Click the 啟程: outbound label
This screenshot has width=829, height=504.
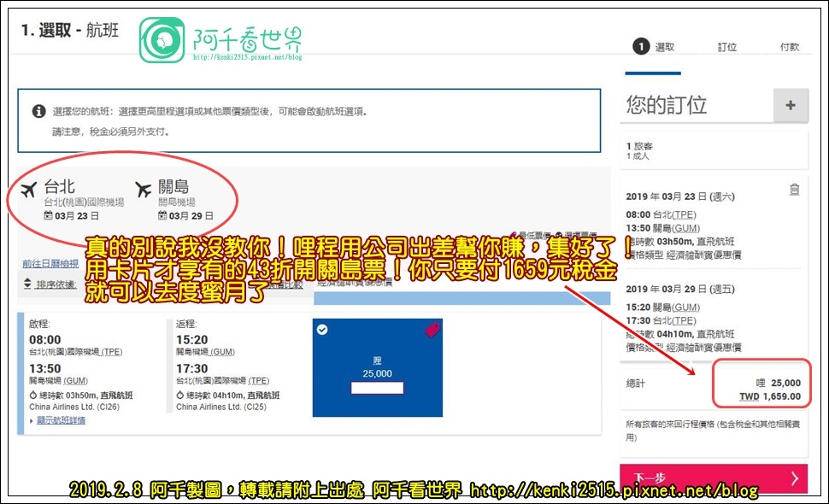tap(39, 324)
